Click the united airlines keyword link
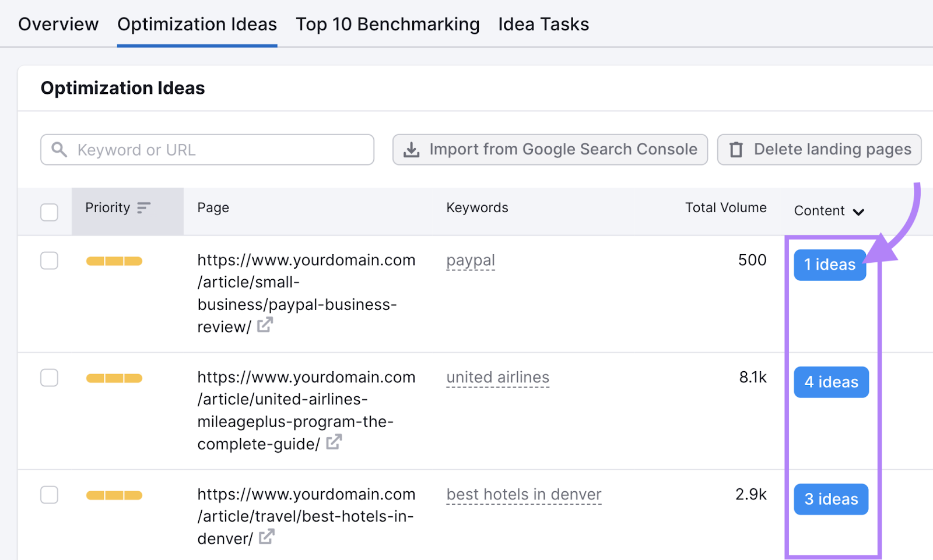 (x=497, y=377)
